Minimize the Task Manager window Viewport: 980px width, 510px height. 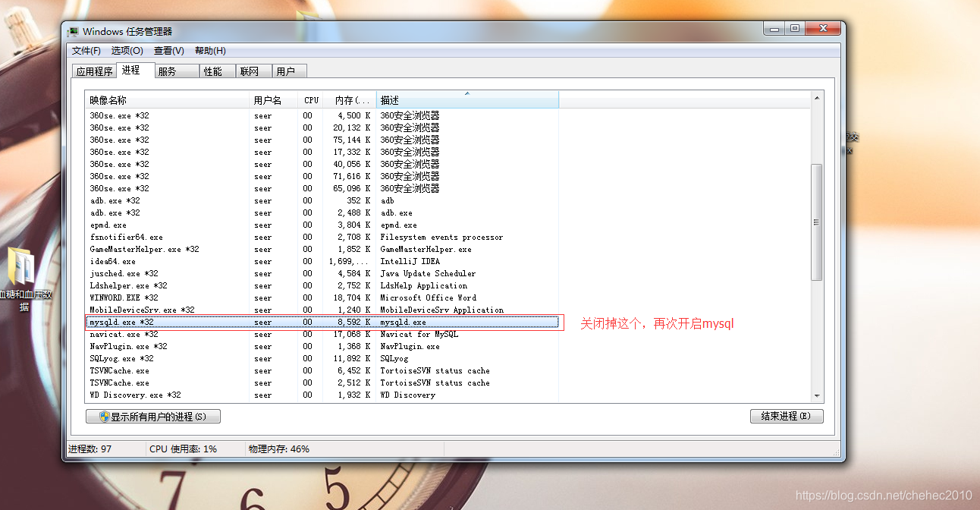(774, 29)
